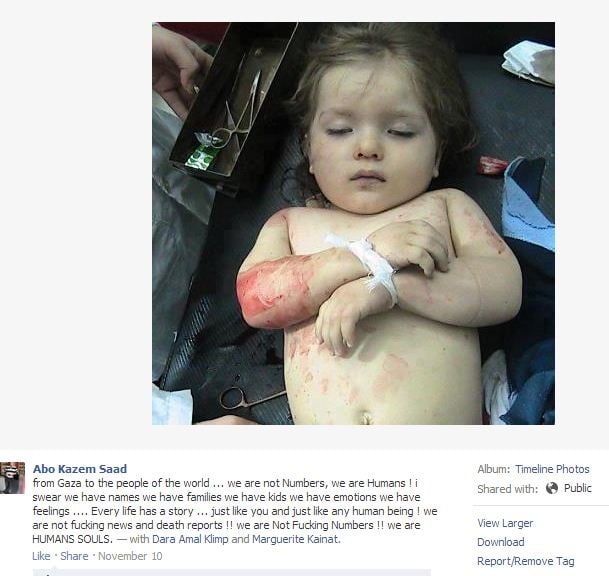Open the Timeline Photos album

click(x=552, y=469)
